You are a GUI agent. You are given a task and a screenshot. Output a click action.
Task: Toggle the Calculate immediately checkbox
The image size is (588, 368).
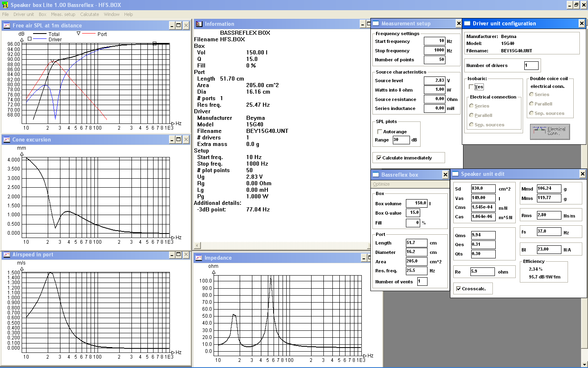point(379,158)
